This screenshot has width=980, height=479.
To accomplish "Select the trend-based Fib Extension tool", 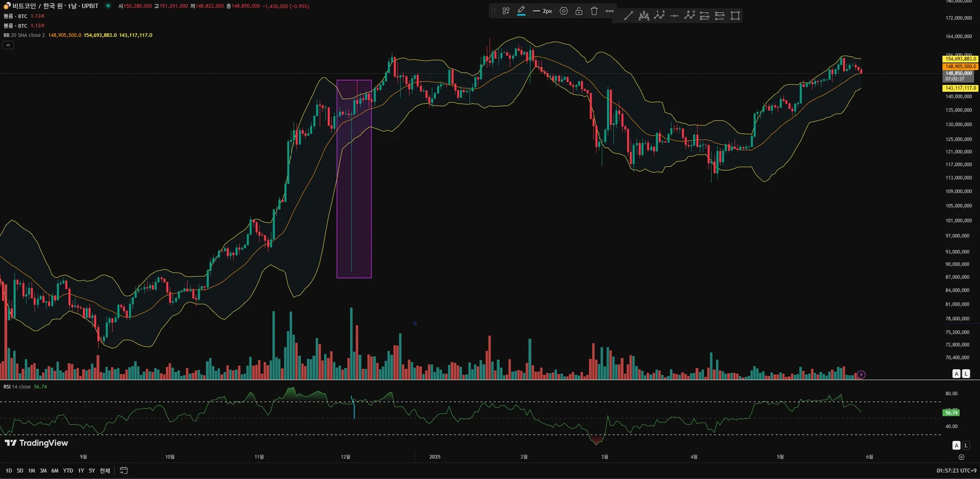I will pyautogui.click(x=720, y=16).
